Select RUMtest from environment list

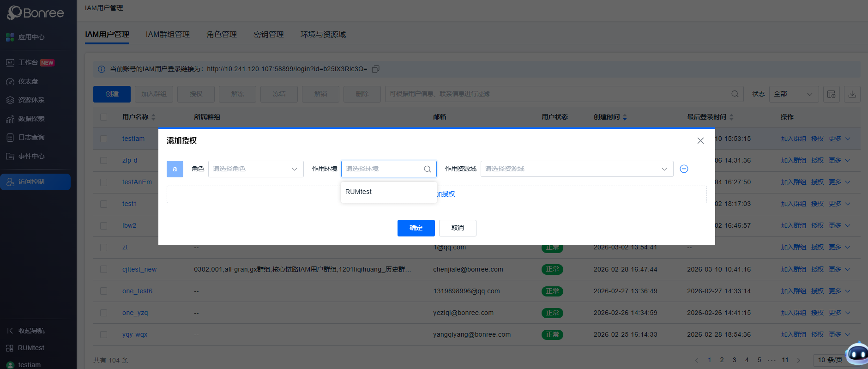coord(389,192)
